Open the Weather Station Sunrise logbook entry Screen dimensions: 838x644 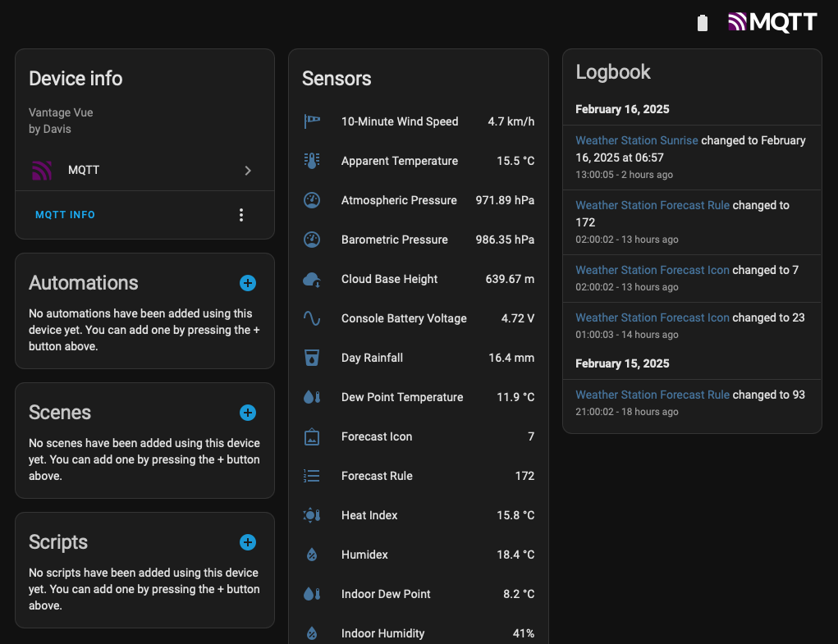636,139
